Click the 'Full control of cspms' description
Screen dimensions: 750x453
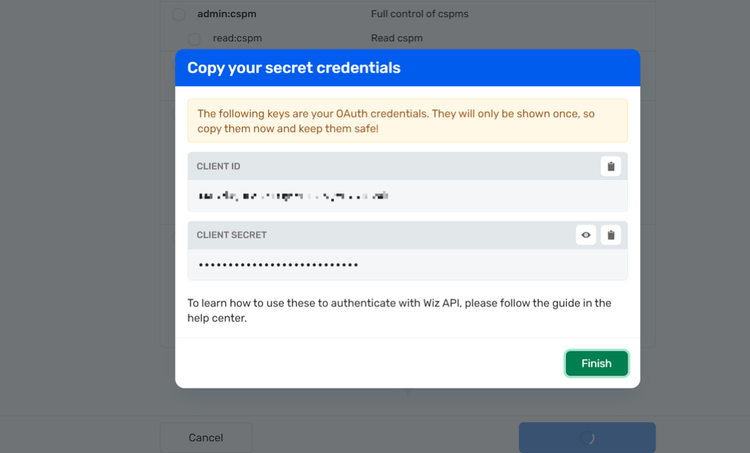pyautogui.click(x=419, y=14)
